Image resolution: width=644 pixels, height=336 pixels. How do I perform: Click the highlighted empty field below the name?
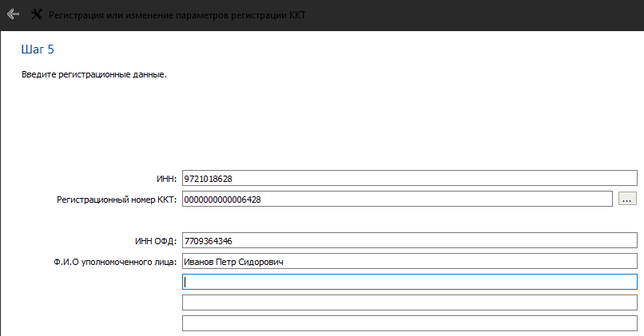click(x=409, y=282)
